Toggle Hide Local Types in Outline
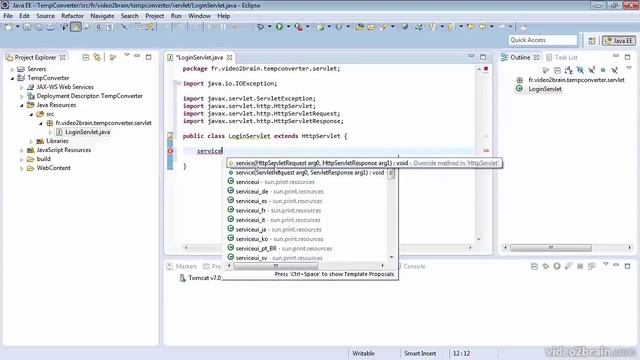640x360 pixels. tap(614, 70)
